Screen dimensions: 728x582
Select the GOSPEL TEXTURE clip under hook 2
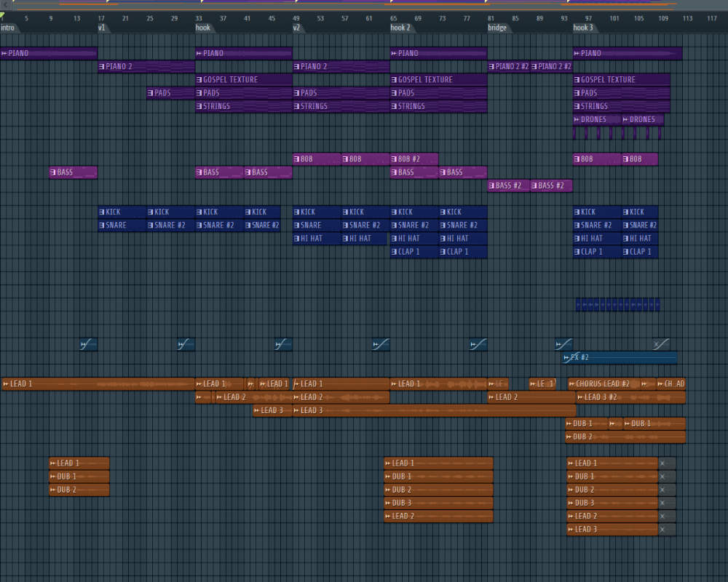[439, 80]
